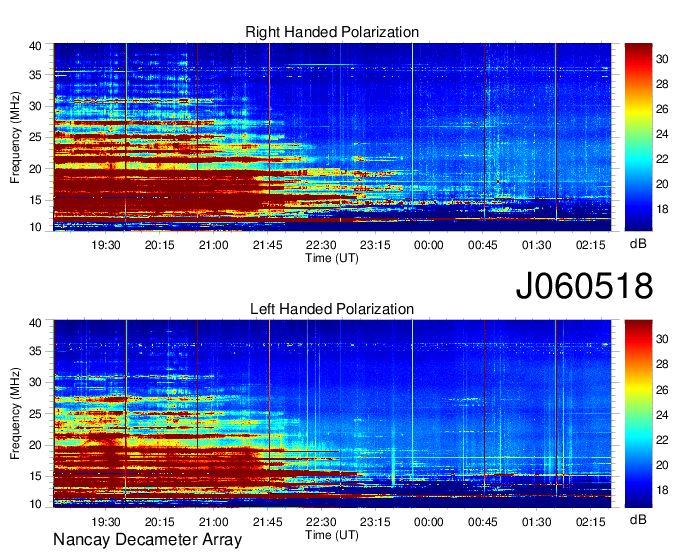The height and width of the screenshot is (552, 680).
Task: Click the "00:45" tick on the top plot
Action: click(x=483, y=245)
